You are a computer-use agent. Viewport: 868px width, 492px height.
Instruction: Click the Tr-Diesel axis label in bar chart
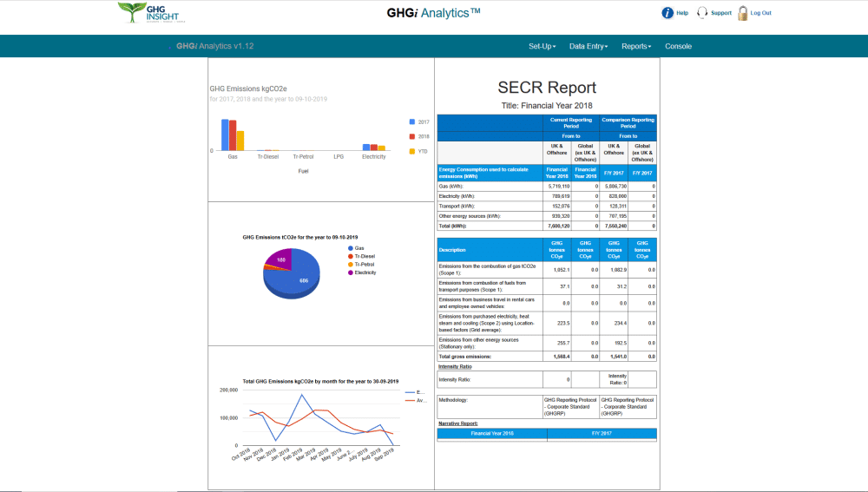tap(268, 156)
